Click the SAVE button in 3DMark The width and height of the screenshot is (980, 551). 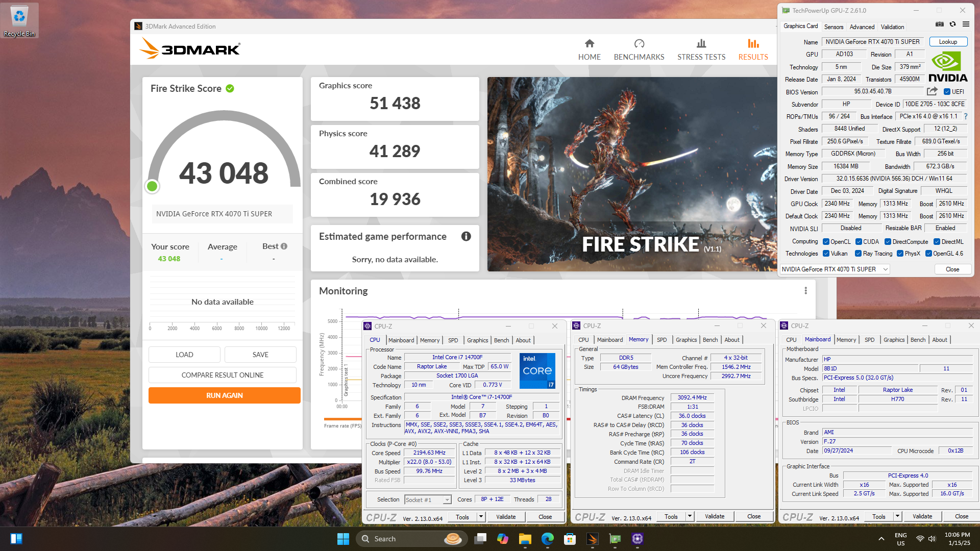tap(260, 355)
